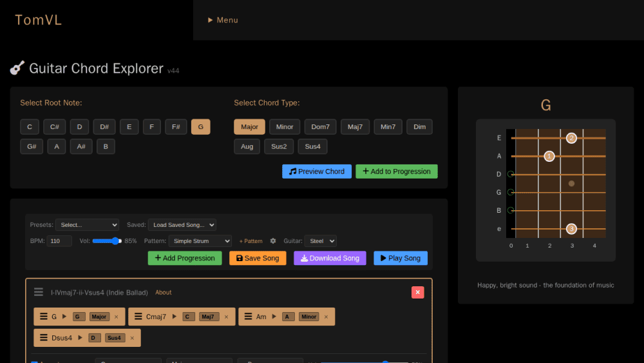Open the About link for Indie Ballad
Image resolution: width=644 pixels, height=363 pixels.
coord(164,292)
